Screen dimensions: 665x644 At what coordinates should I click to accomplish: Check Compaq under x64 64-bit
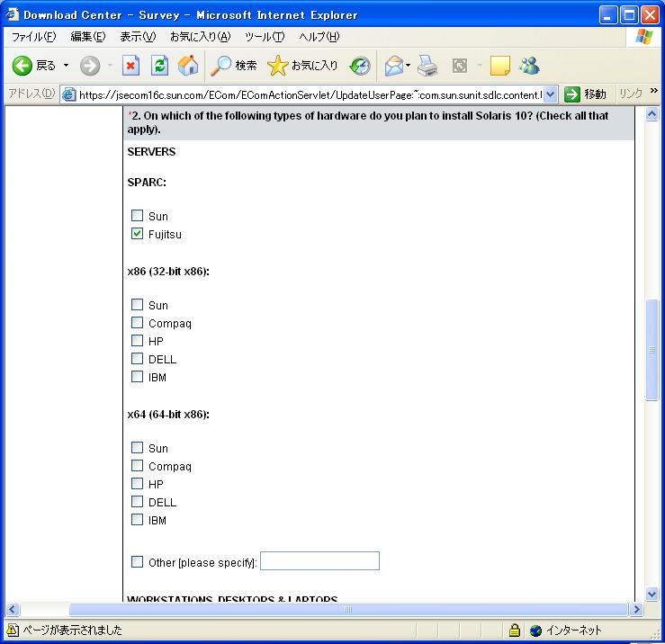point(137,466)
